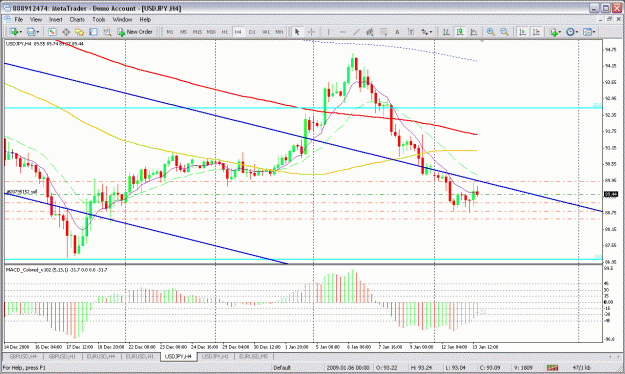Click the USDJPY,H4 chart header text
Viewport: 625px width, 374px height.
coord(45,43)
